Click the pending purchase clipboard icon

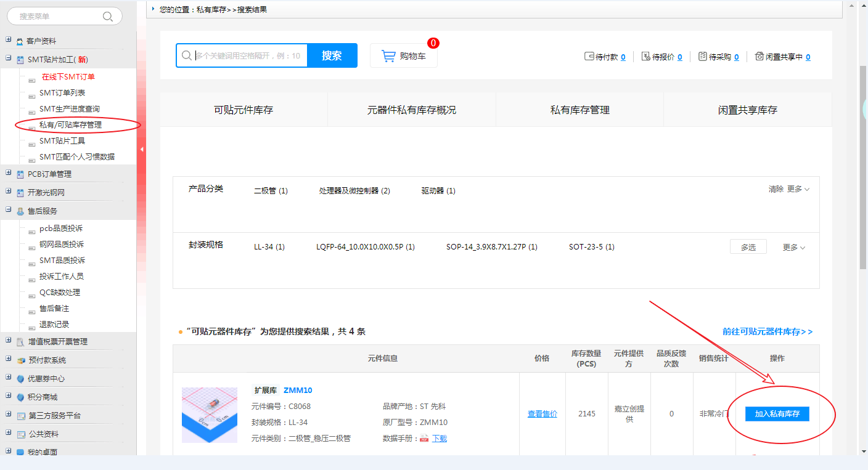pos(703,57)
